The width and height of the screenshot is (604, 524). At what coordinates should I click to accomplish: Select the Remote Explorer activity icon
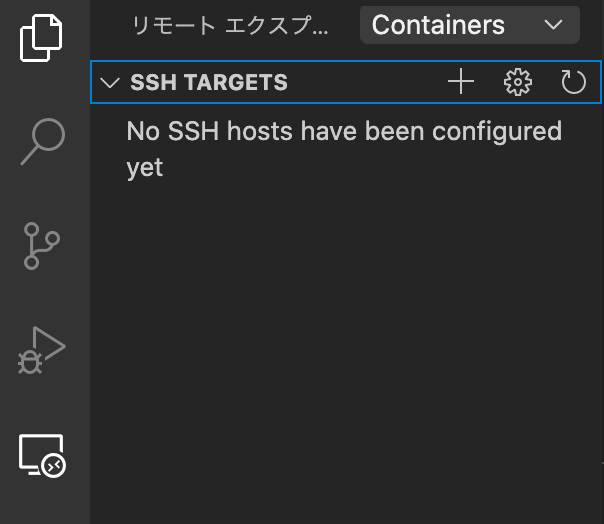pos(42,456)
